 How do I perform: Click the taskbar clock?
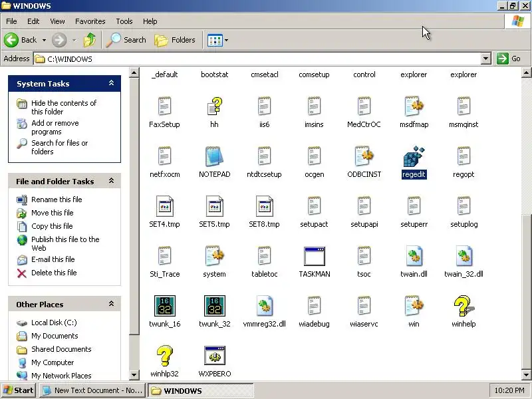(x=509, y=390)
